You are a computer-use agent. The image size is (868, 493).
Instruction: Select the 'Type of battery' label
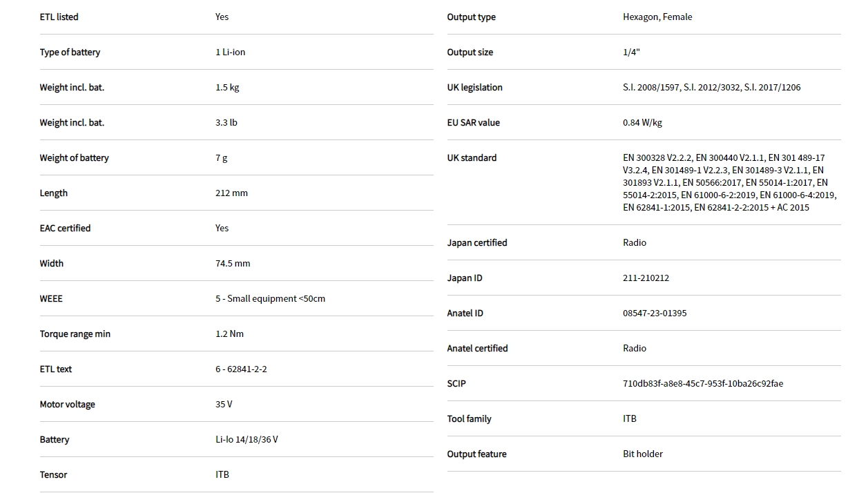coord(70,52)
